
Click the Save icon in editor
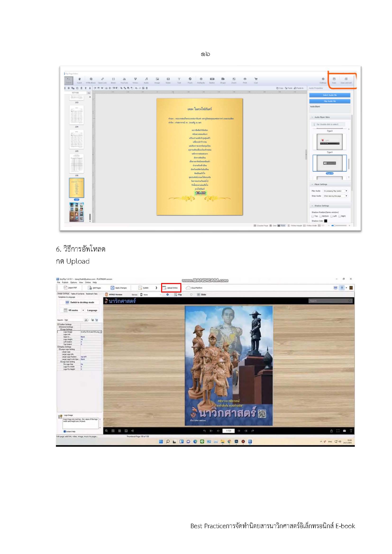[x=334, y=81]
